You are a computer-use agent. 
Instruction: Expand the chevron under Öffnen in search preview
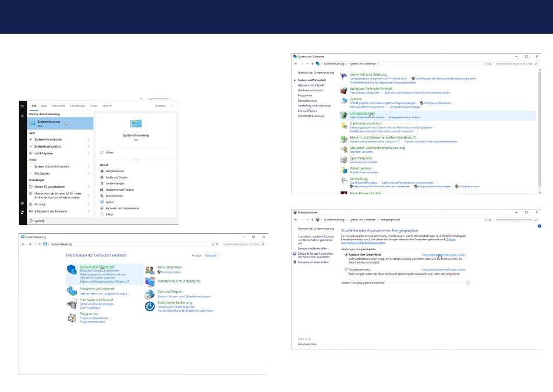[x=136, y=159]
